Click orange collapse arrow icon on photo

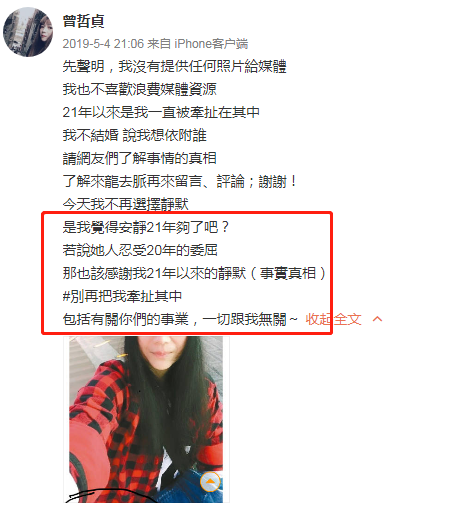click(x=210, y=482)
